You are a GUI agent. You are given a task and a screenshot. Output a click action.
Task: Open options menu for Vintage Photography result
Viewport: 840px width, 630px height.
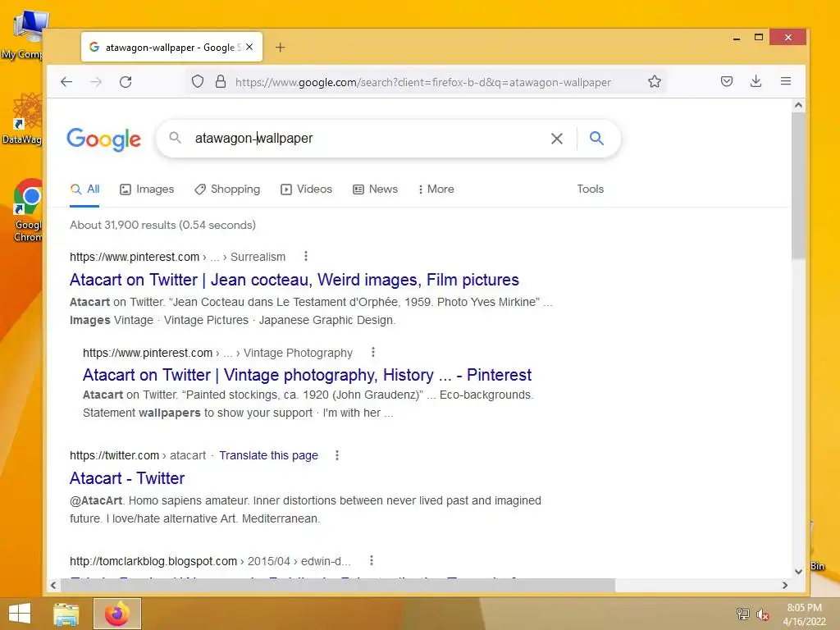coord(373,352)
